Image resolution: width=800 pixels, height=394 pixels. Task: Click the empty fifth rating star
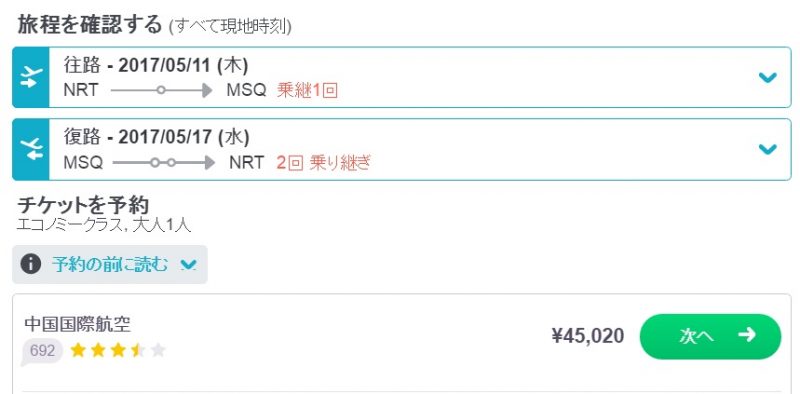[158, 350]
